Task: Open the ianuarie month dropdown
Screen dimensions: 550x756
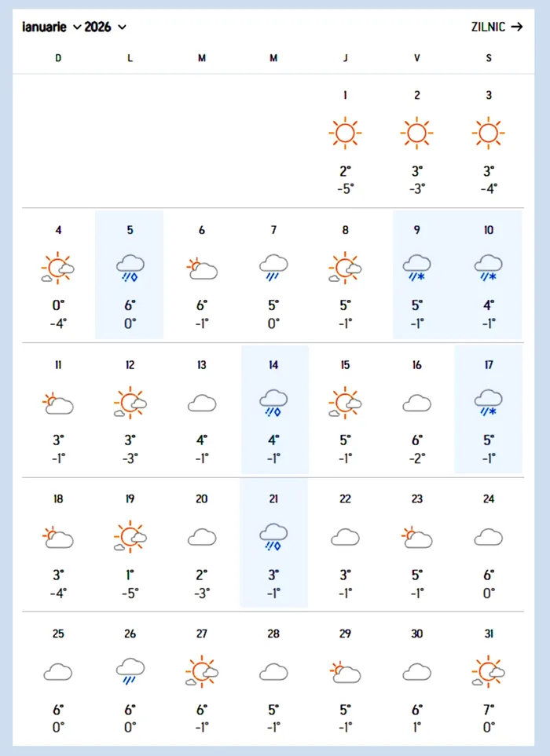Action: click(52, 27)
